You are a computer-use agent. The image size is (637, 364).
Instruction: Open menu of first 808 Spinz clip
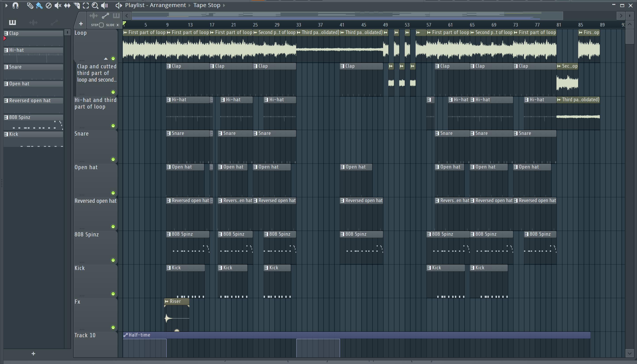[169, 234]
